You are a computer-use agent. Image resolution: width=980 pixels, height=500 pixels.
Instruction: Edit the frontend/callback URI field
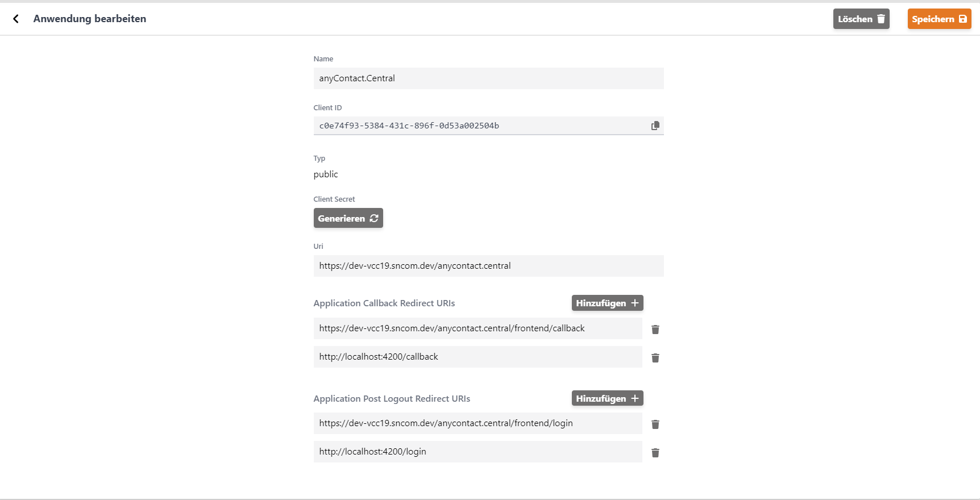point(477,328)
